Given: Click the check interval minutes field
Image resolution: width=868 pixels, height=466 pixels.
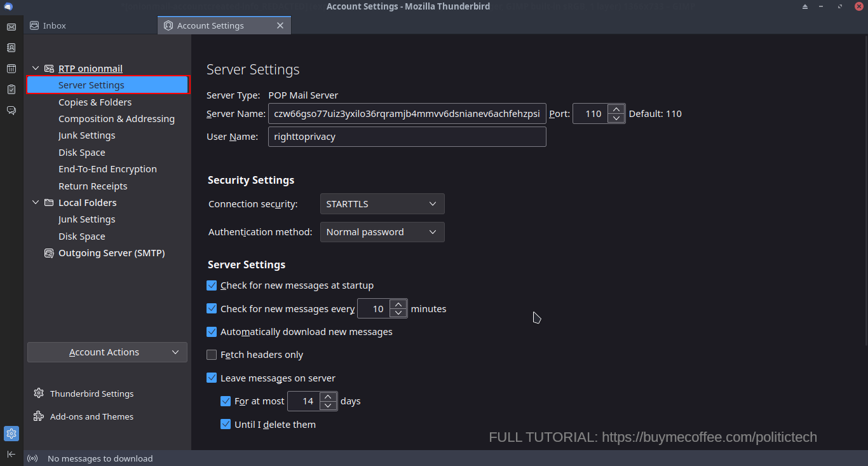Looking at the screenshot, I should [x=374, y=308].
